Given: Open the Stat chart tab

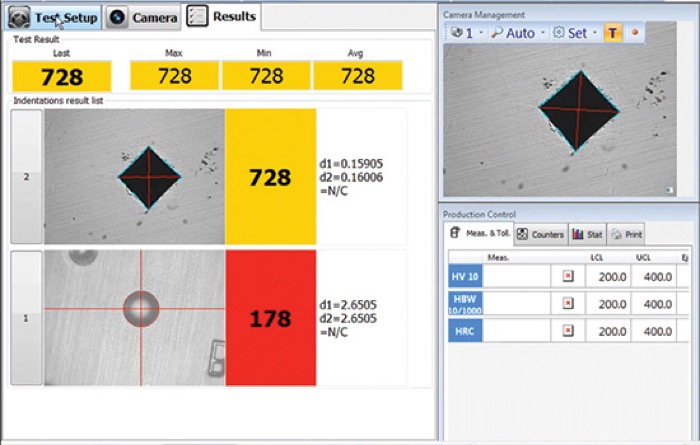Looking at the screenshot, I should tap(587, 234).
